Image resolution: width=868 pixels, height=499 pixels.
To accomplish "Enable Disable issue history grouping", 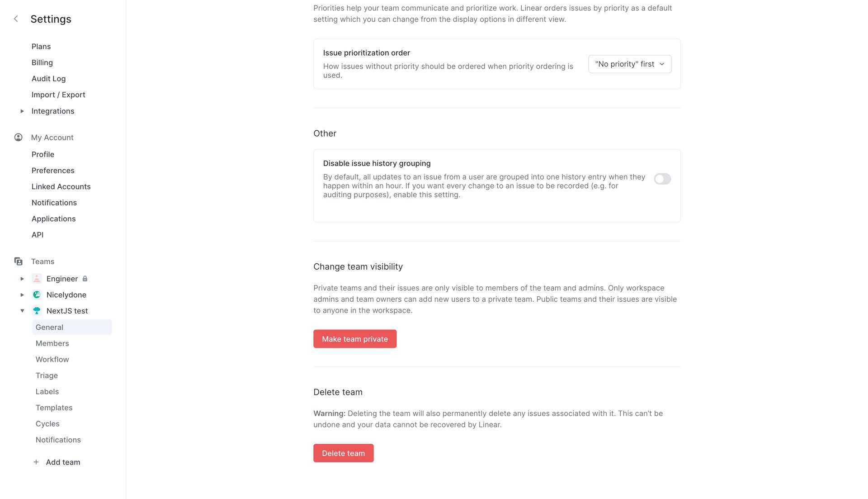I will 662,179.
